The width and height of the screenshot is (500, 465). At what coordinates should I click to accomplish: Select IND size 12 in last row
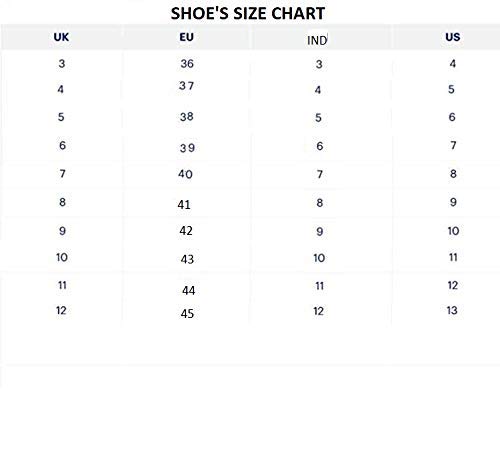click(319, 311)
